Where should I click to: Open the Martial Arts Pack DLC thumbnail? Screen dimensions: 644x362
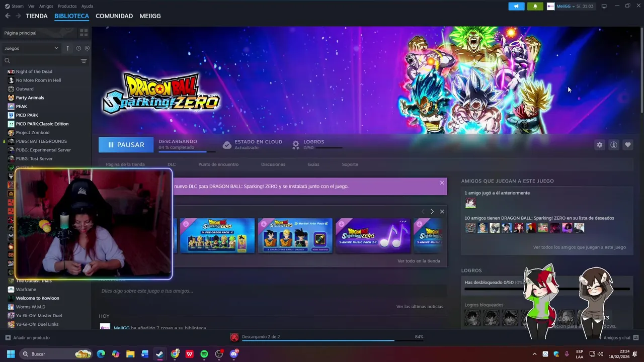point(295,235)
